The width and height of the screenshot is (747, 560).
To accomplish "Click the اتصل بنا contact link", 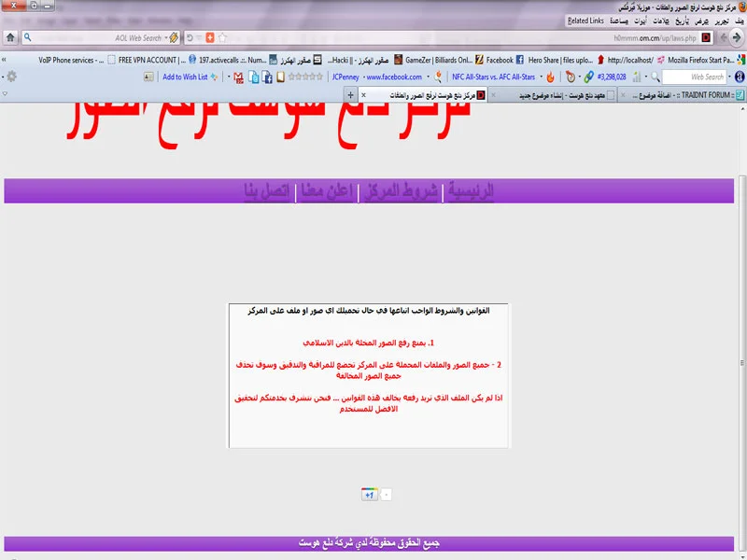I will [267, 191].
